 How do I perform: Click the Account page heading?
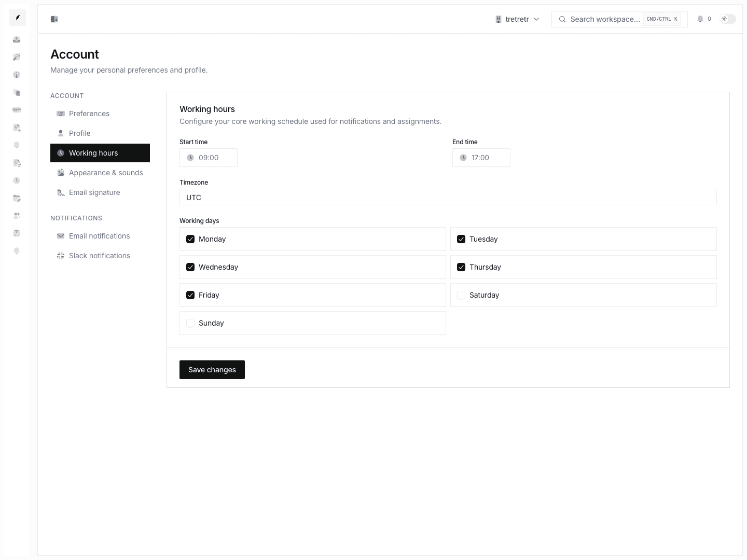pyautogui.click(x=75, y=54)
